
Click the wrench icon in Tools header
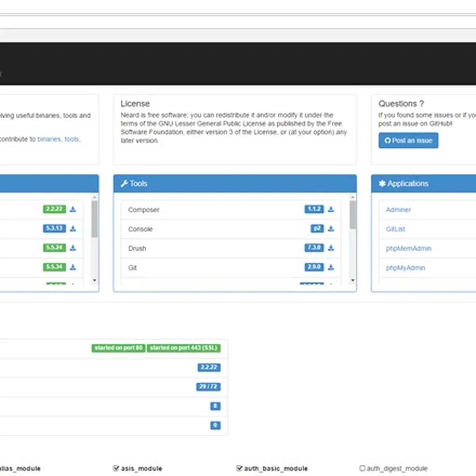(124, 183)
